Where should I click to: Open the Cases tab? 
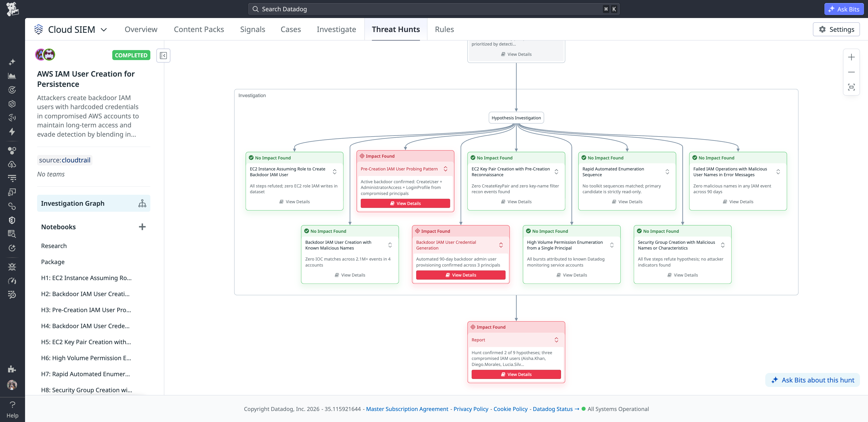(290, 29)
